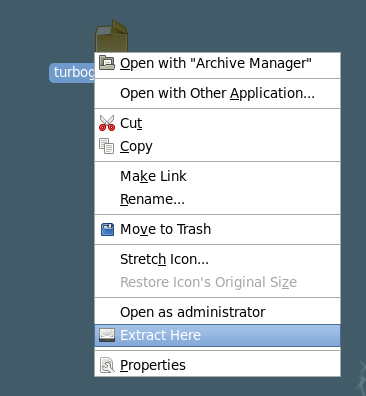Open with "Archive Manager" menu entry

217,63
